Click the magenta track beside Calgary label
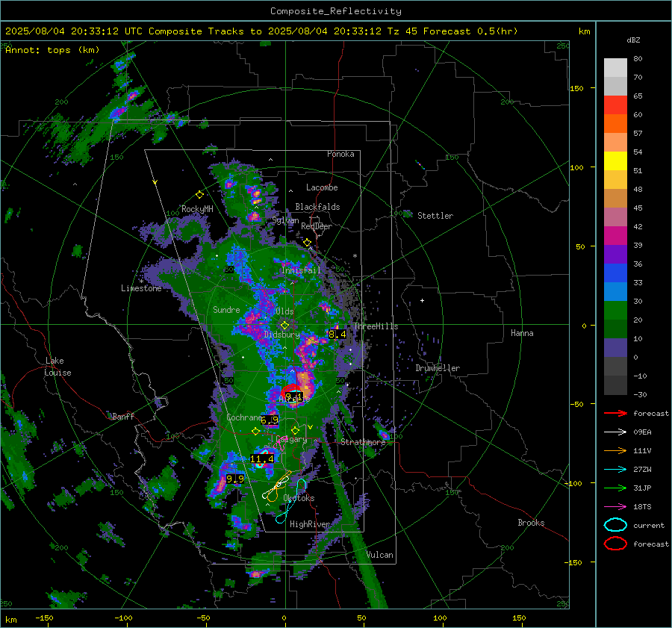Image resolution: width=672 pixels, height=628 pixels. coord(279,444)
